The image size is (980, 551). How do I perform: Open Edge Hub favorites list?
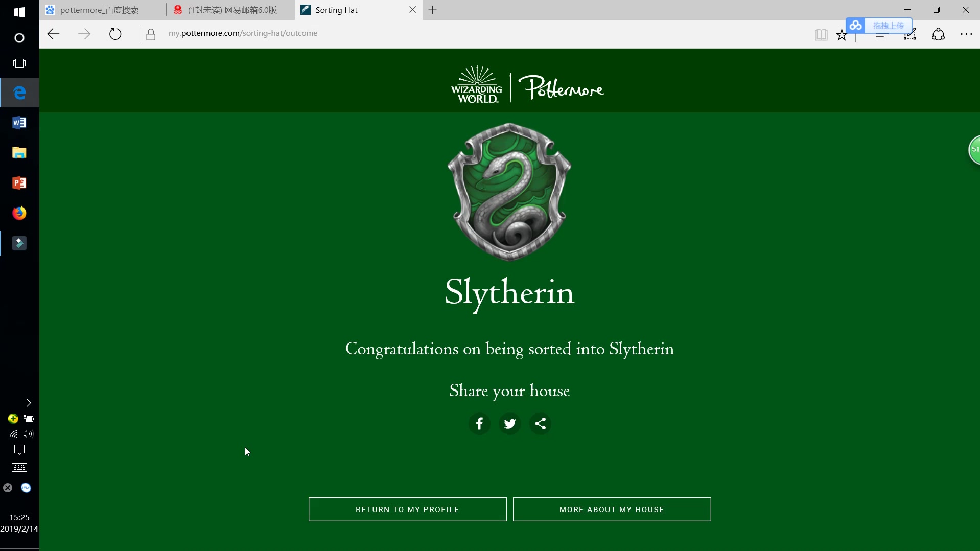tap(880, 35)
